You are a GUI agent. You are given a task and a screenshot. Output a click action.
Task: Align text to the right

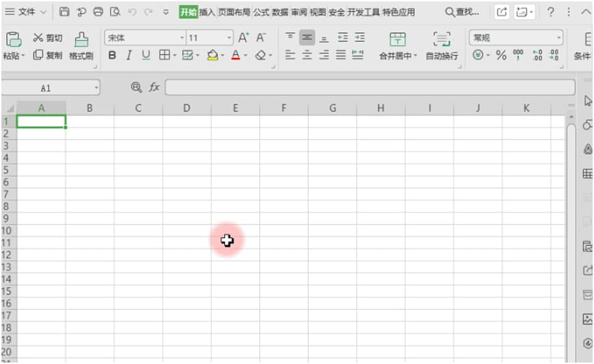pyautogui.click(x=324, y=55)
